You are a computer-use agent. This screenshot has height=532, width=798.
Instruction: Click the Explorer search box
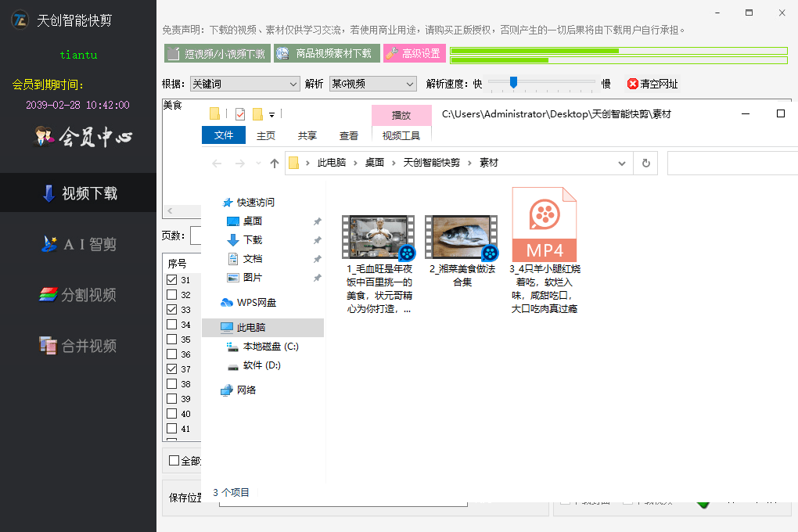732,163
